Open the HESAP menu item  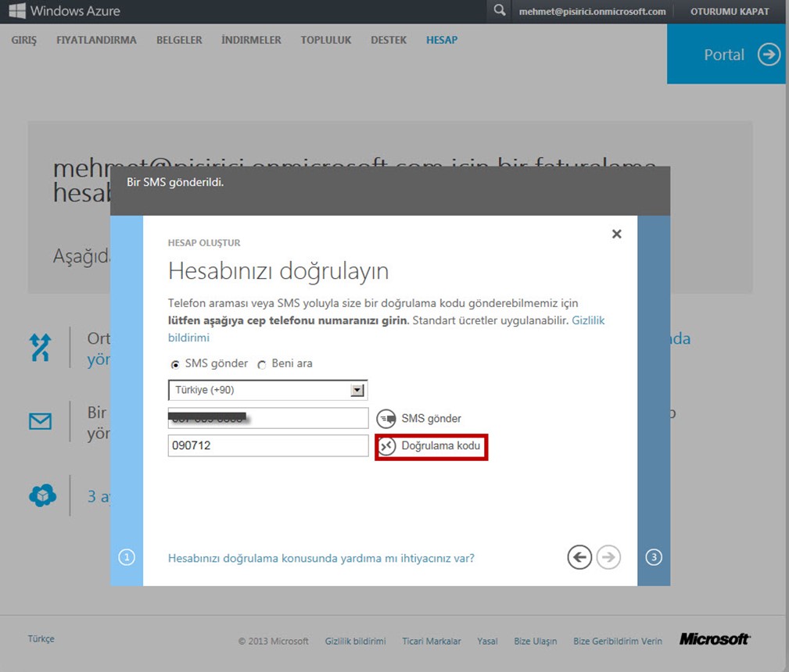point(442,40)
